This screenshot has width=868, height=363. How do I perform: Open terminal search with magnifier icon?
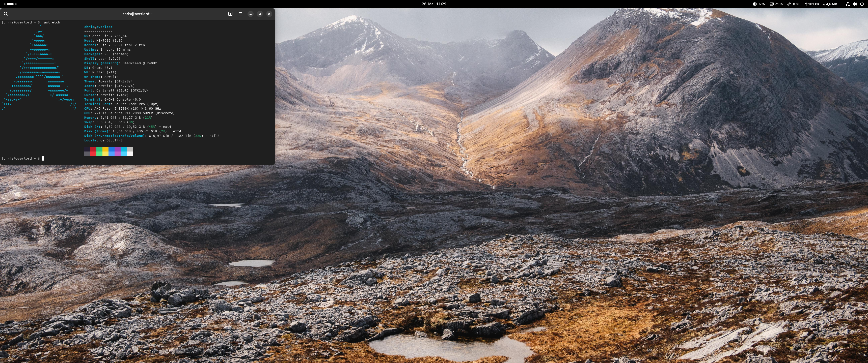point(6,14)
